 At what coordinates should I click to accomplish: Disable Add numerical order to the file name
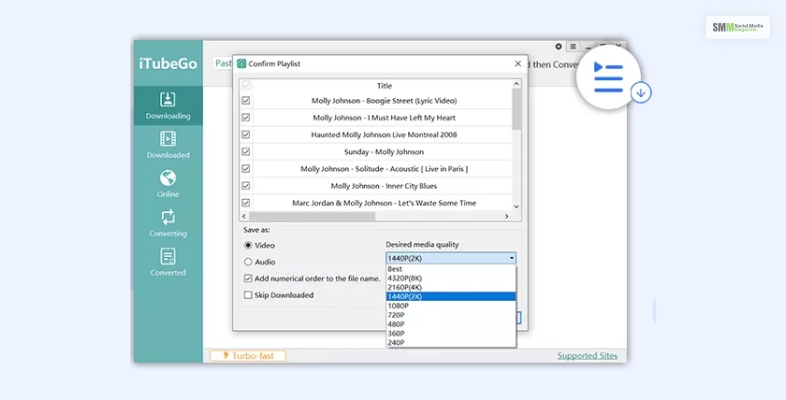tap(248, 278)
